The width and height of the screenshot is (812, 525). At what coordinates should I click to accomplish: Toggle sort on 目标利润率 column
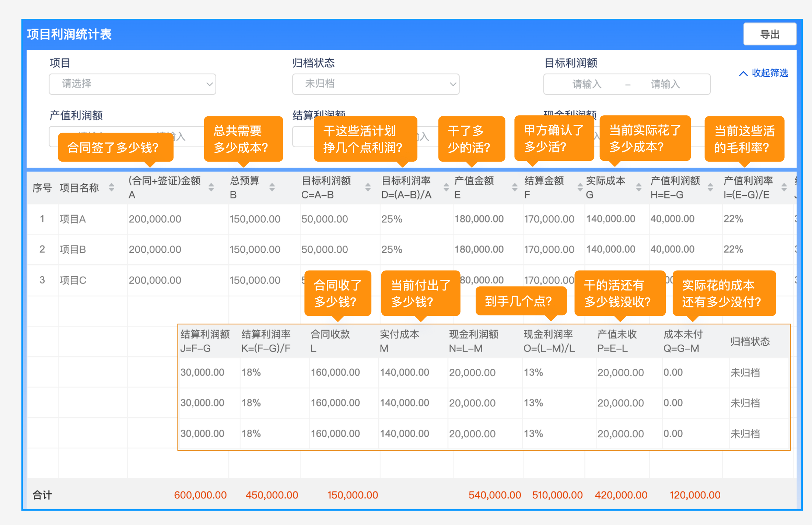(446, 187)
